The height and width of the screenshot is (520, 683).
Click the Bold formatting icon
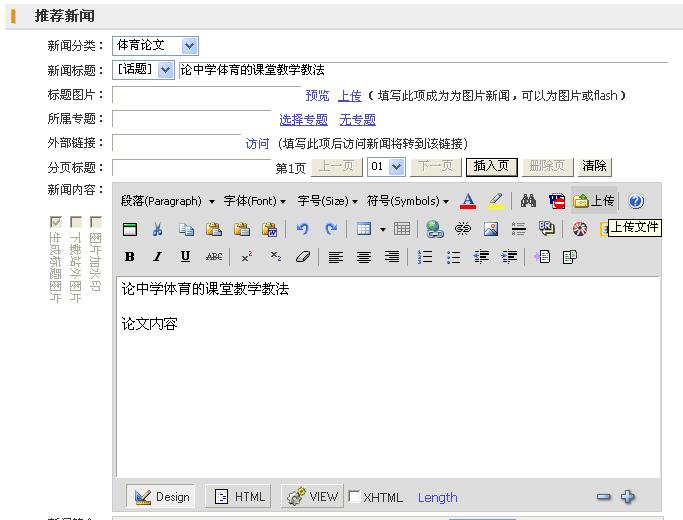(x=130, y=257)
